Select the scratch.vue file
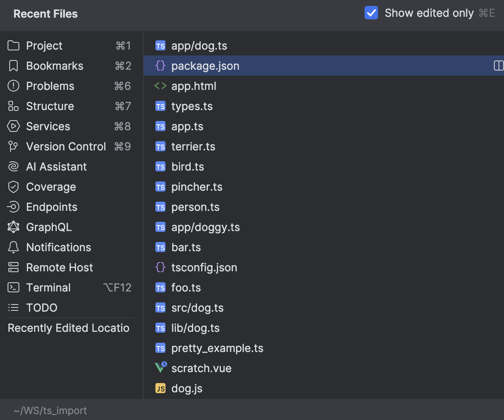 (x=202, y=368)
